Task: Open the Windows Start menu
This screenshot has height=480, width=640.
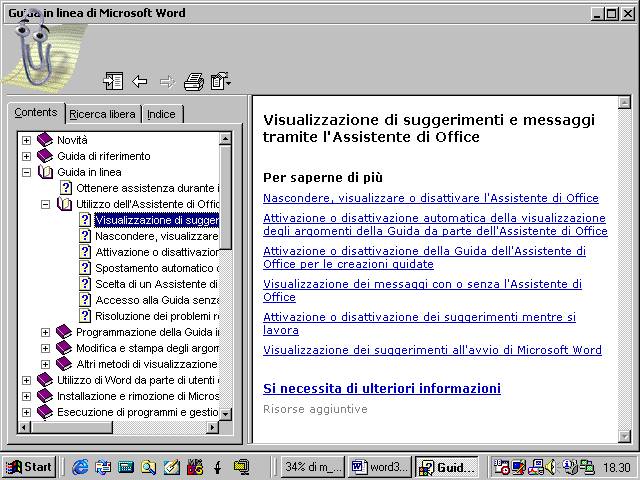Action: coord(29,467)
